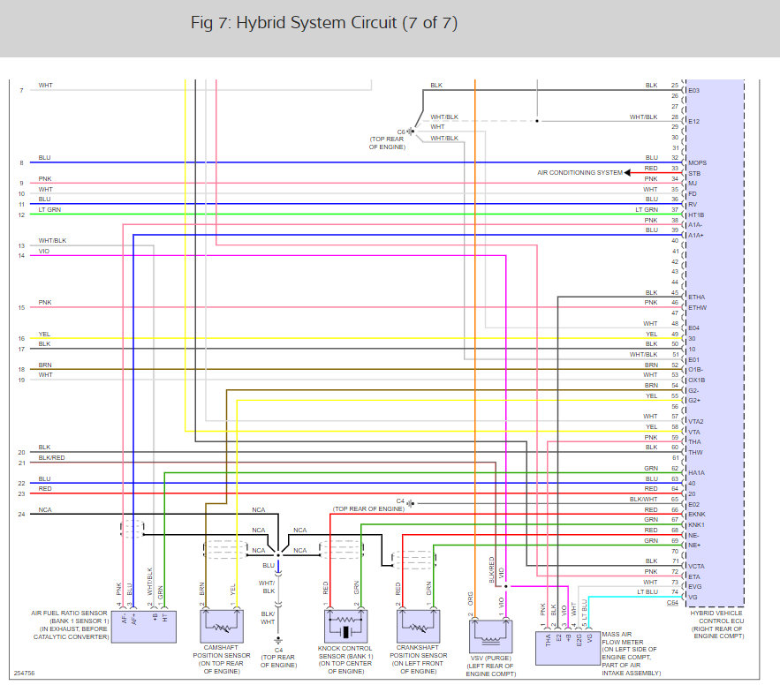780x700 pixels.
Task: Click the VSV (Purge) solenoid symbol
Action: (x=491, y=636)
